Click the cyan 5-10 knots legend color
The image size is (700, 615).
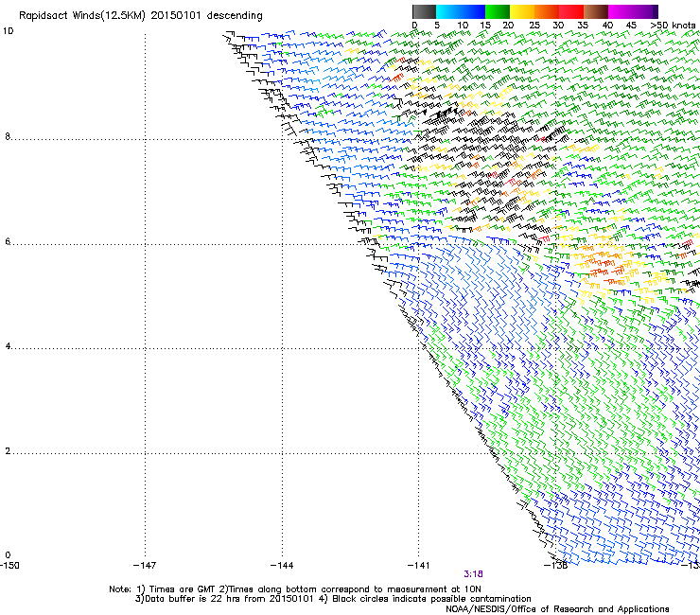coord(448,11)
